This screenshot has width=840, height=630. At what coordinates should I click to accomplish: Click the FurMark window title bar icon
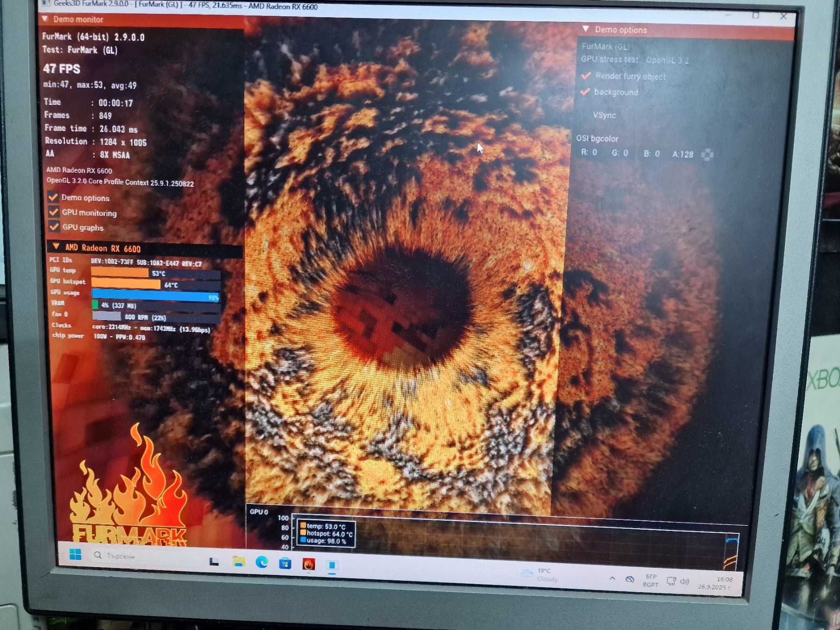tap(45, 3)
